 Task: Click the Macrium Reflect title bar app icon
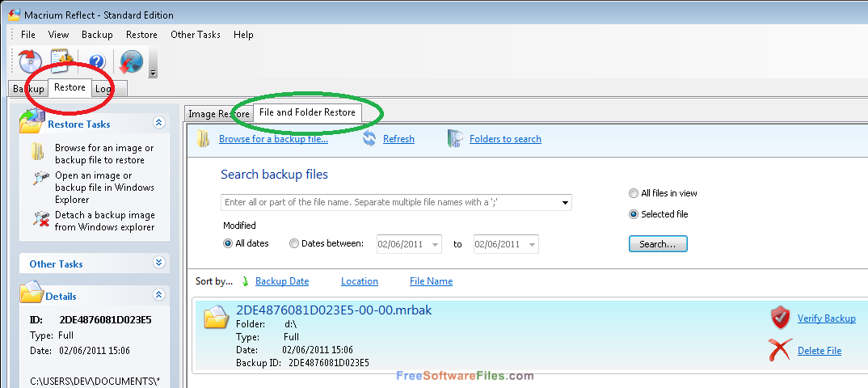[x=14, y=15]
